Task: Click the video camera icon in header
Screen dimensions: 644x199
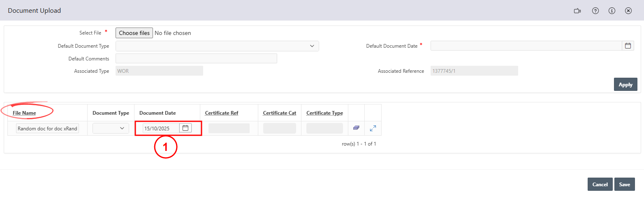Action: pyautogui.click(x=577, y=11)
